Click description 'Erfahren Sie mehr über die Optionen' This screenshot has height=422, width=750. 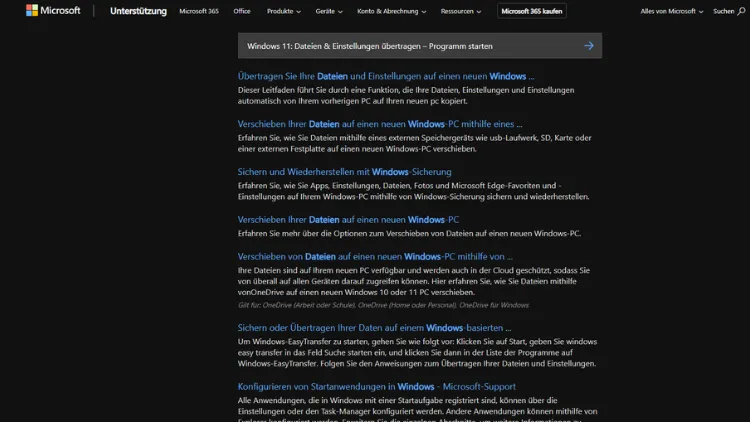click(409, 233)
